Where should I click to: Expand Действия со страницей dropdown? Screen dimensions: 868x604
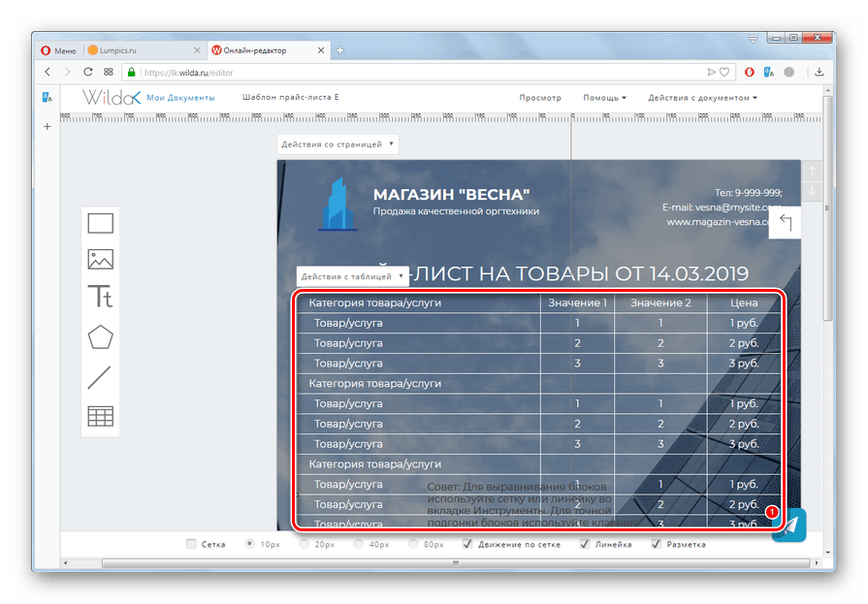pos(338,143)
